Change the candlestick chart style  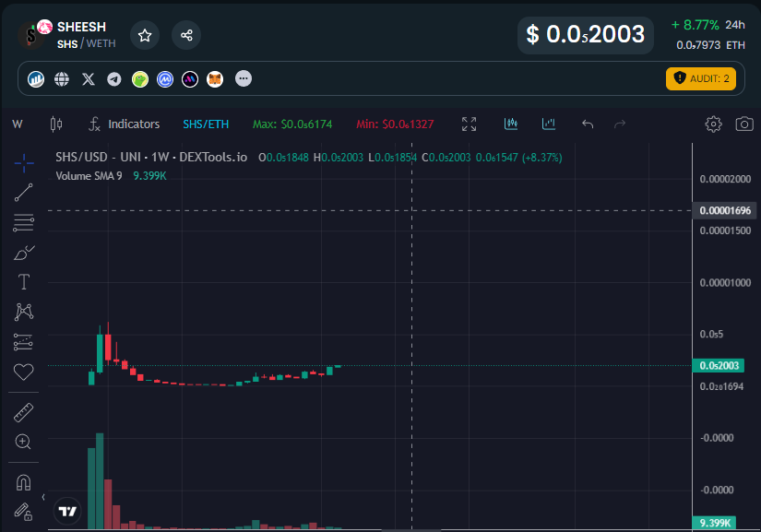click(x=56, y=124)
